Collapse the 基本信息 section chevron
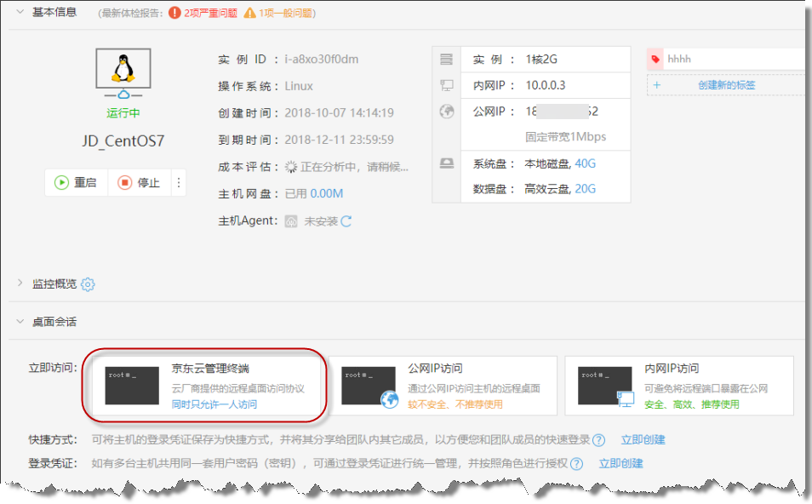Image resolution: width=812 pixels, height=504 pixels. click(x=20, y=11)
